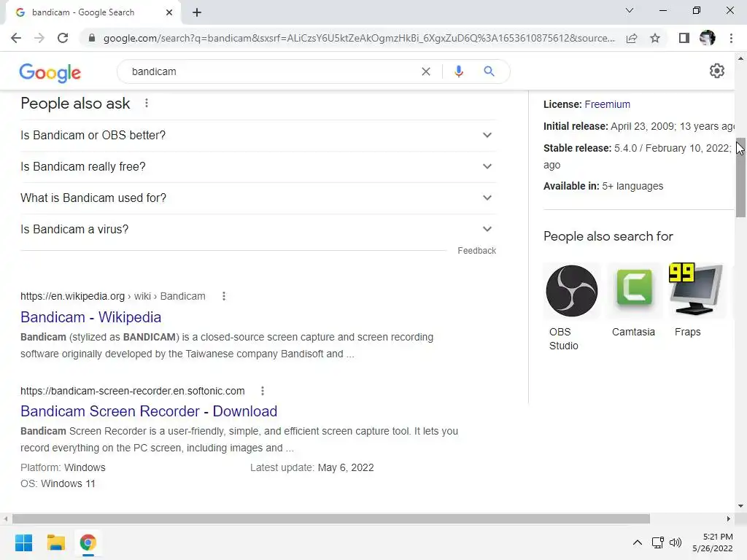Start voice search with microphone

(x=459, y=71)
